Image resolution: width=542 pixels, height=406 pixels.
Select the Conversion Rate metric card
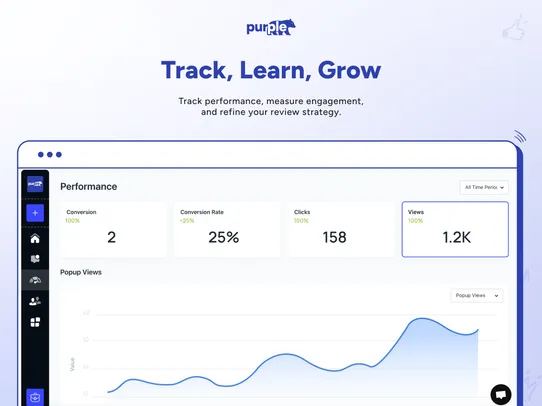[227, 229]
